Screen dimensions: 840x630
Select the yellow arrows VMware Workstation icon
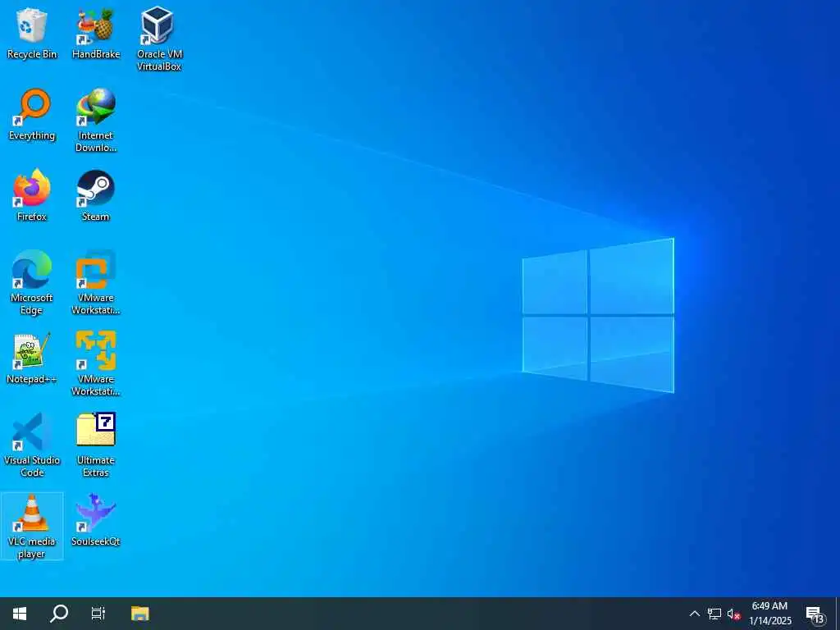pyautogui.click(x=96, y=364)
